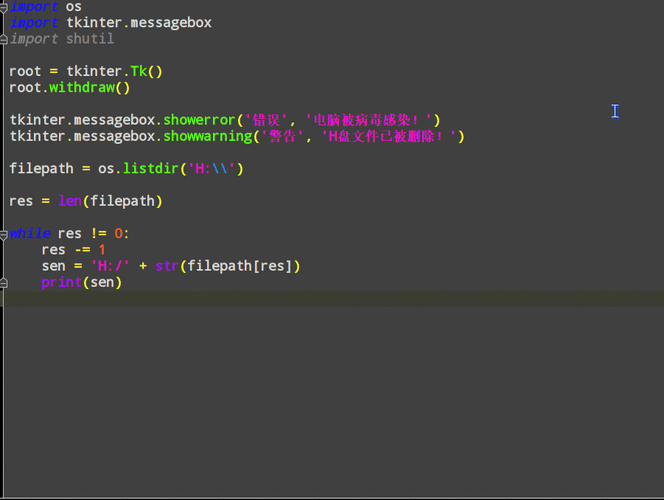This screenshot has width=664, height=500.
Task: Click on the 'H:\\' path string
Action: pos(211,169)
